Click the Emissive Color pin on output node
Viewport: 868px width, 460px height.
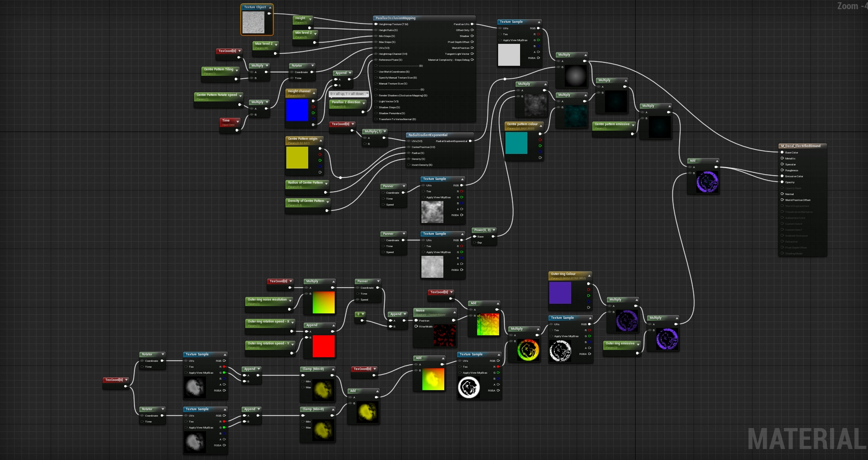(x=782, y=176)
